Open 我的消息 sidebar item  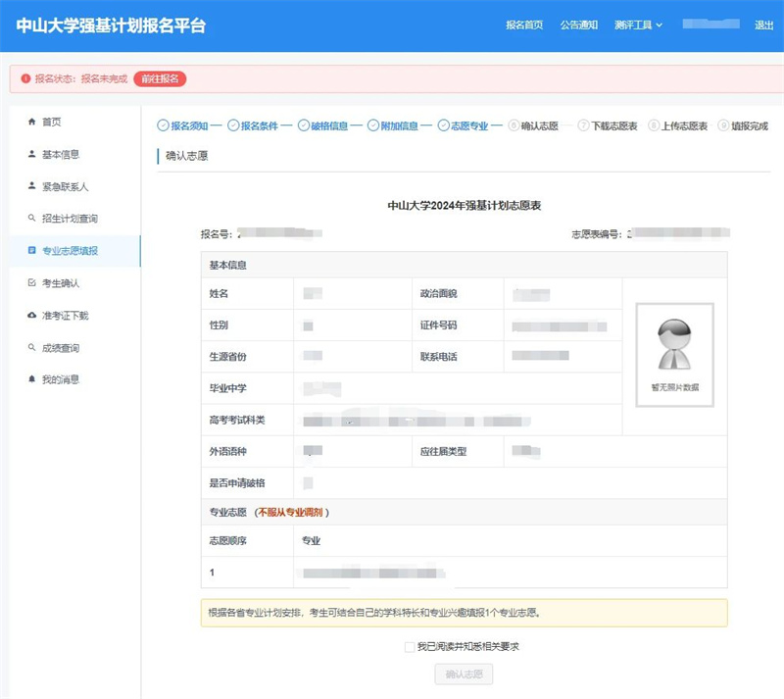tap(61, 379)
